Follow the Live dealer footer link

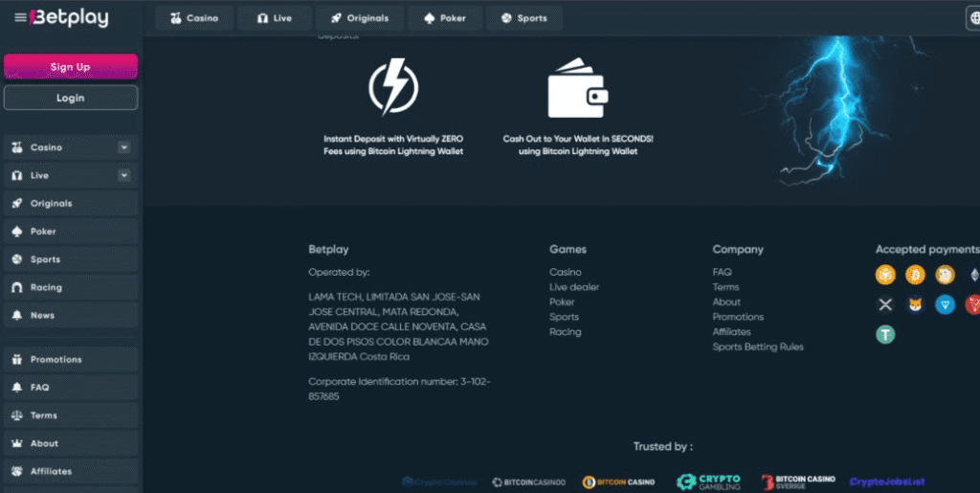pyautogui.click(x=574, y=287)
